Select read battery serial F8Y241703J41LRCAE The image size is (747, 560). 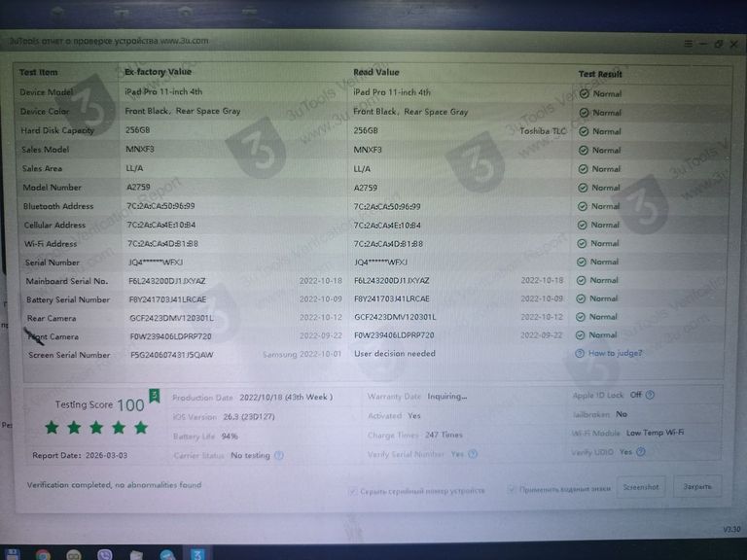coord(392,299)
